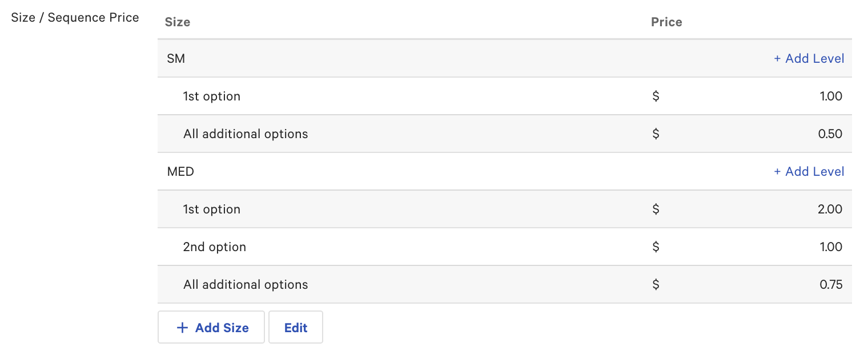Click the plus icon next to MED's Add Level
868x355 pixels.
pos(778,171)
